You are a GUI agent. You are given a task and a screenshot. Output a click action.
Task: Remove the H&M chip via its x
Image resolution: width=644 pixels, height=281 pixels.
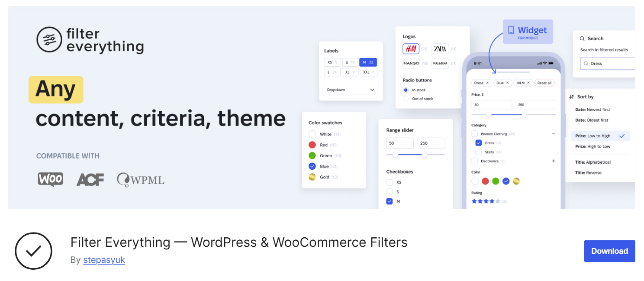(528, 83)
